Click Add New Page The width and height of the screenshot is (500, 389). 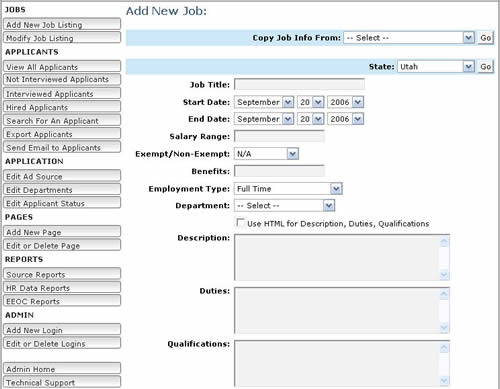[62, 231]
